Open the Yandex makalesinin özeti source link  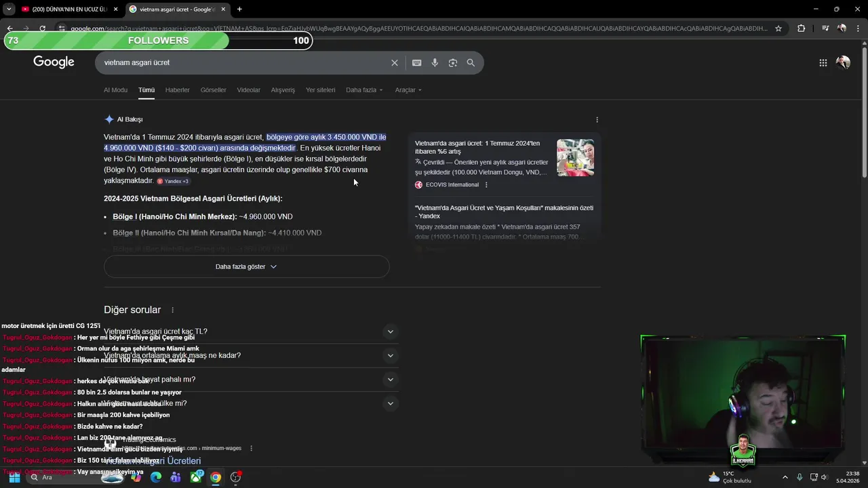point(504,211)
